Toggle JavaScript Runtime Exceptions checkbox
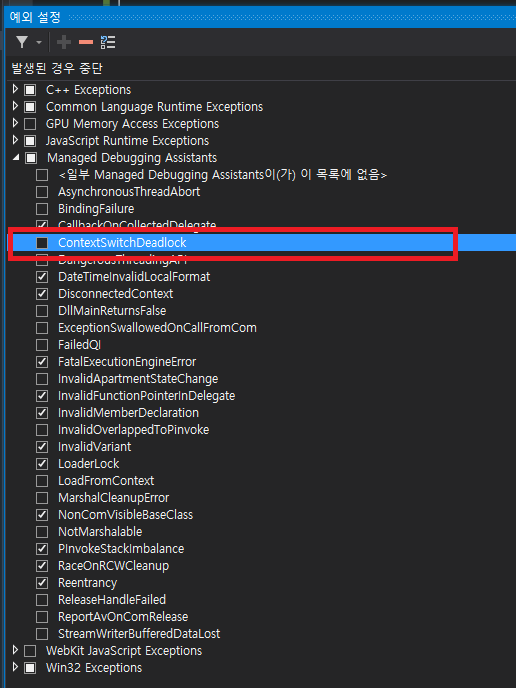 (x=30, y=141)
